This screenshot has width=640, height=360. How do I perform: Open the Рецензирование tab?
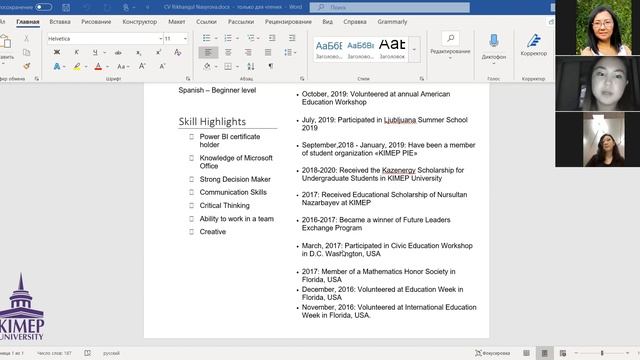(x=288, y=22)
